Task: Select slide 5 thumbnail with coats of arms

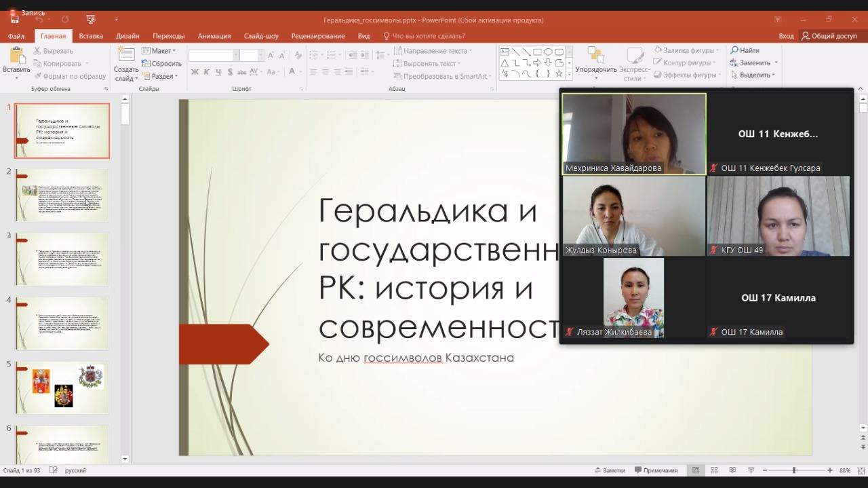Action: [x=62, y=387]
